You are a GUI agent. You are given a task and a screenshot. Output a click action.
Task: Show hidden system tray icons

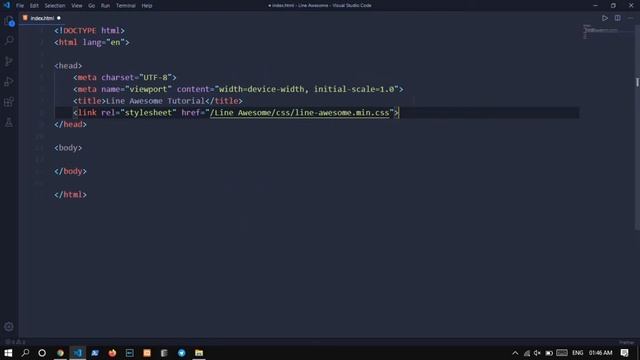tap(515, 353)
